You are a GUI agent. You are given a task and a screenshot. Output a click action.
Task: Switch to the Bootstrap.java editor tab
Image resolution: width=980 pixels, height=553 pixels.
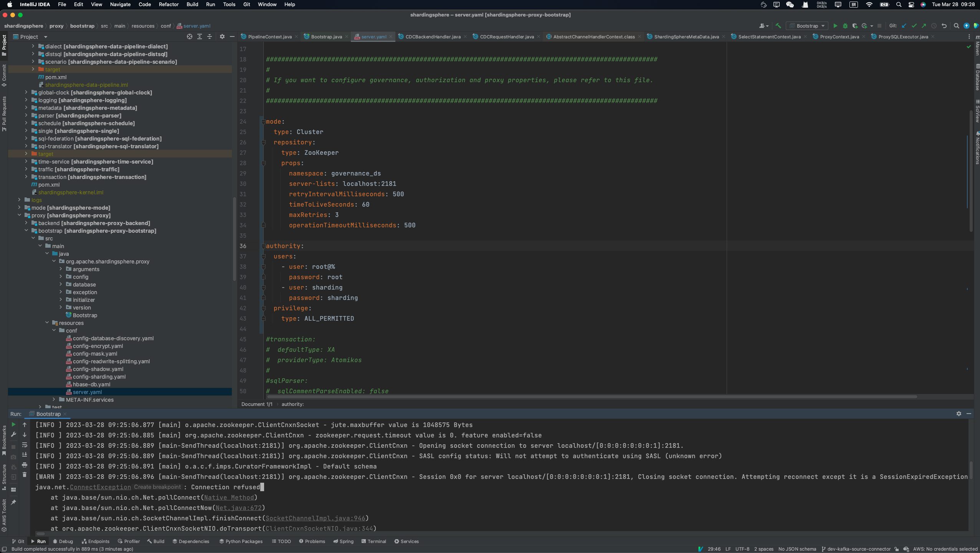pos(326,37)
